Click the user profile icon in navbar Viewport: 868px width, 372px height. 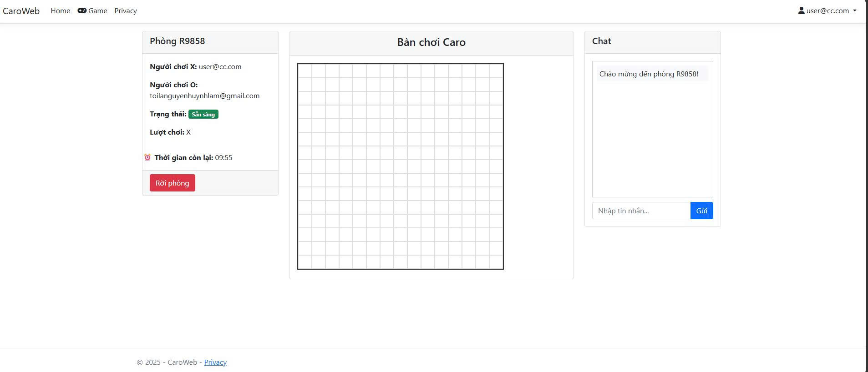(801, 10)
